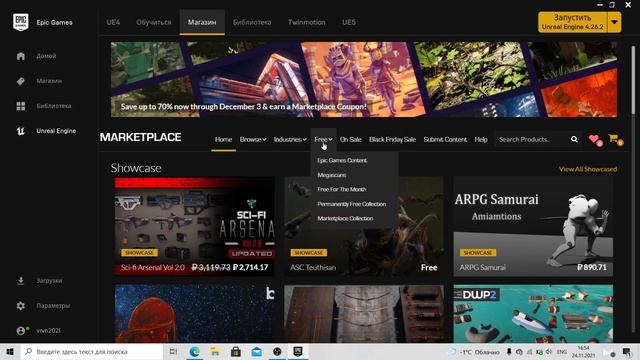640x360 pixels.
Task: Open Submit Content link
Action: click(x=445, y=140)
